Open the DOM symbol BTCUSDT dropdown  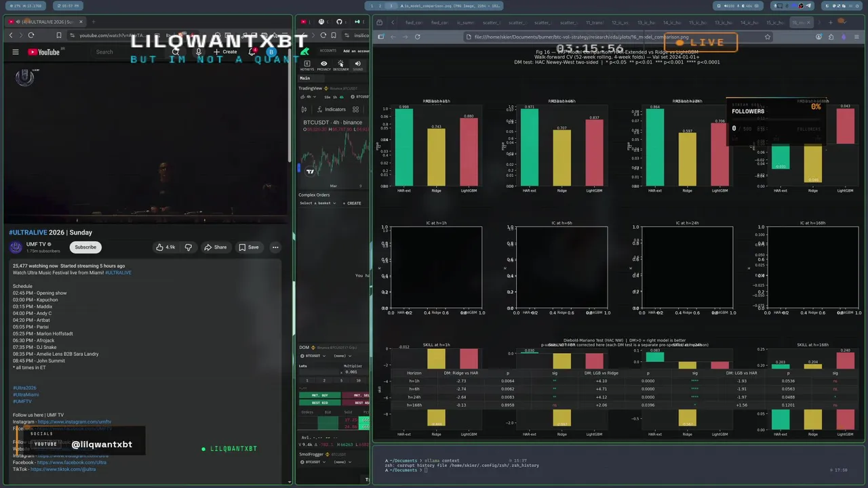click(x=314, y=356)
